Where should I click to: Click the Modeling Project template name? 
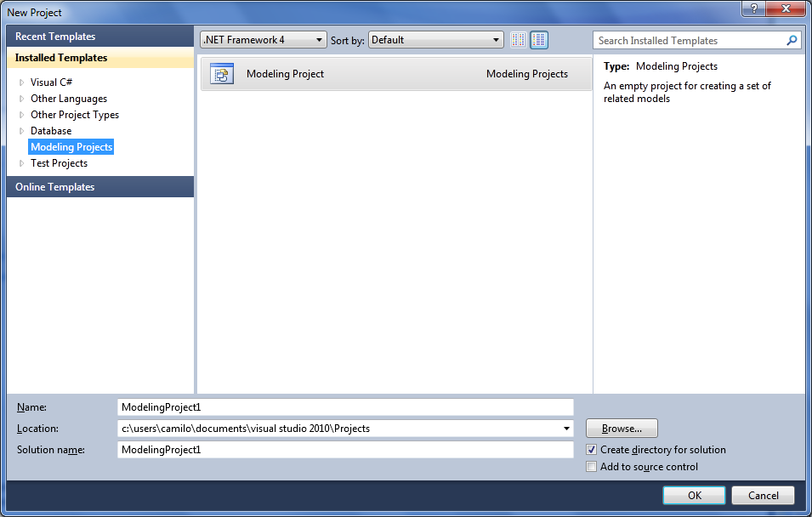coord(286,74)
